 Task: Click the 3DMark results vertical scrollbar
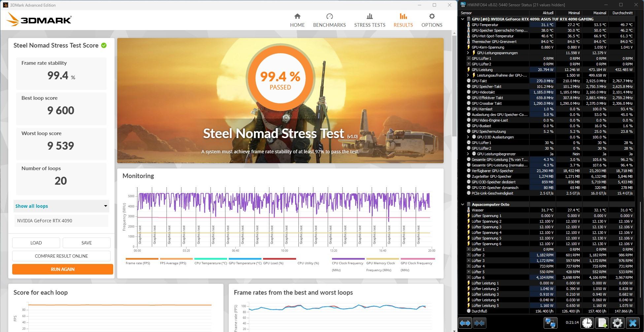[454, 86]
